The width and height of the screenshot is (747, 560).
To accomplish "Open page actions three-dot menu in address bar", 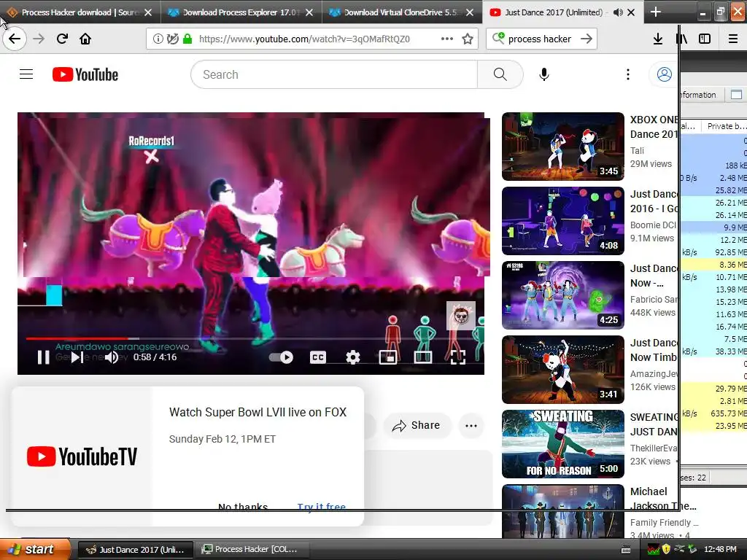I will pos(447,39).
